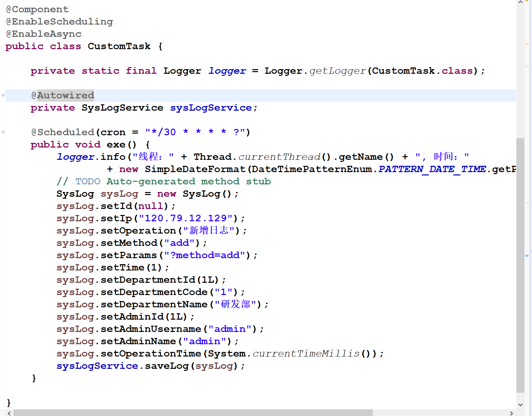Click the @Component annotation text

coord(38,10)
